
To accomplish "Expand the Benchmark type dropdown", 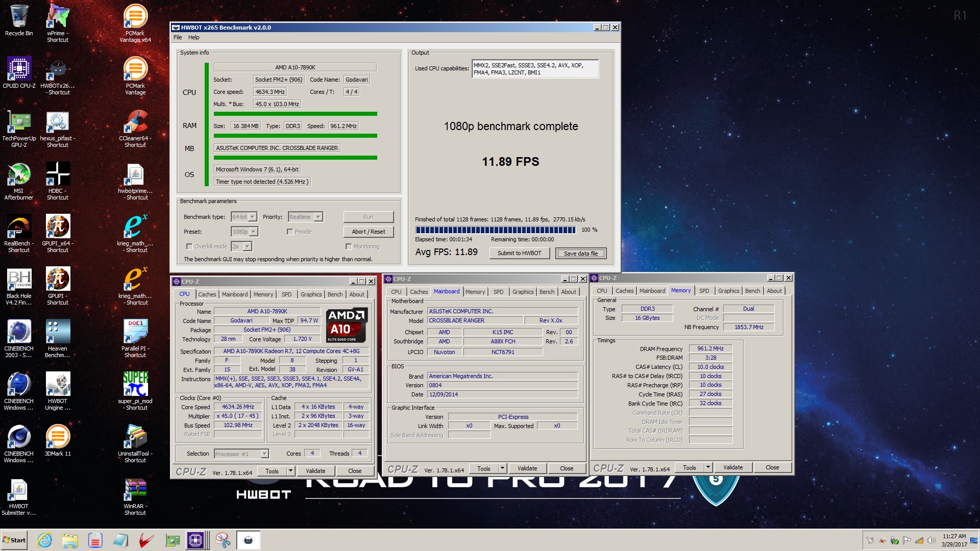I will coord(252,217).
